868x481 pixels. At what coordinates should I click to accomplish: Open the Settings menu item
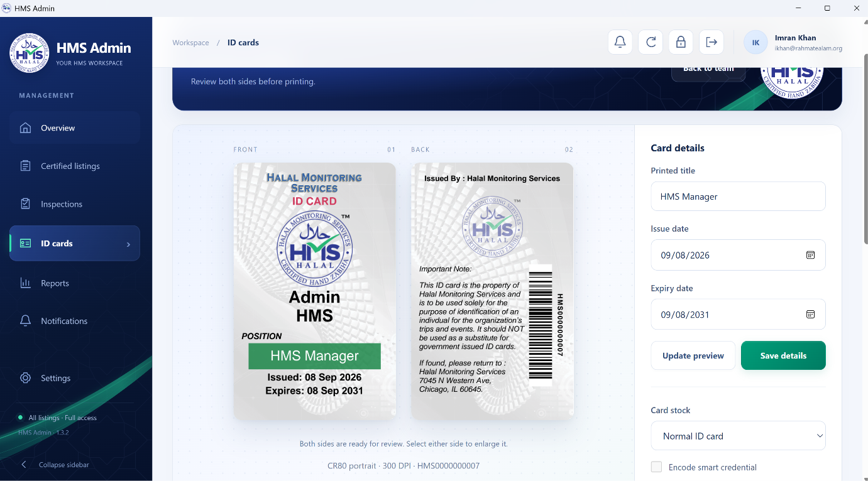coord(75,378)
